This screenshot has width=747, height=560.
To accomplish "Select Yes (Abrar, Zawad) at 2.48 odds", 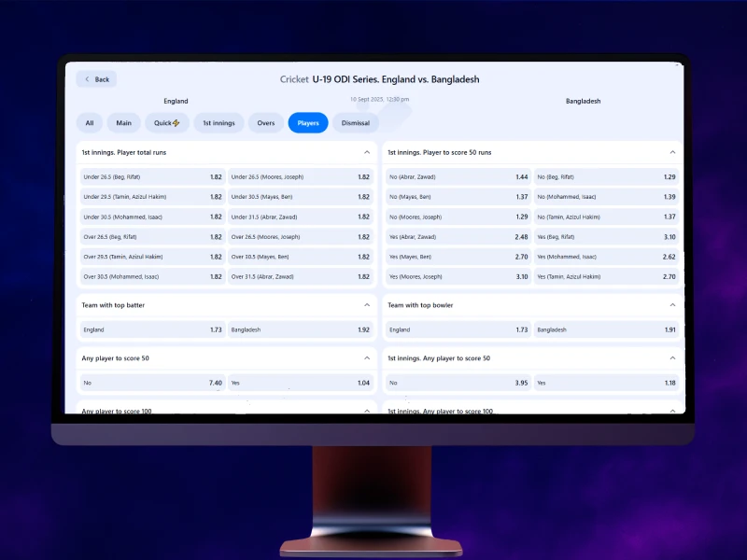I will (x=457, y=236).
